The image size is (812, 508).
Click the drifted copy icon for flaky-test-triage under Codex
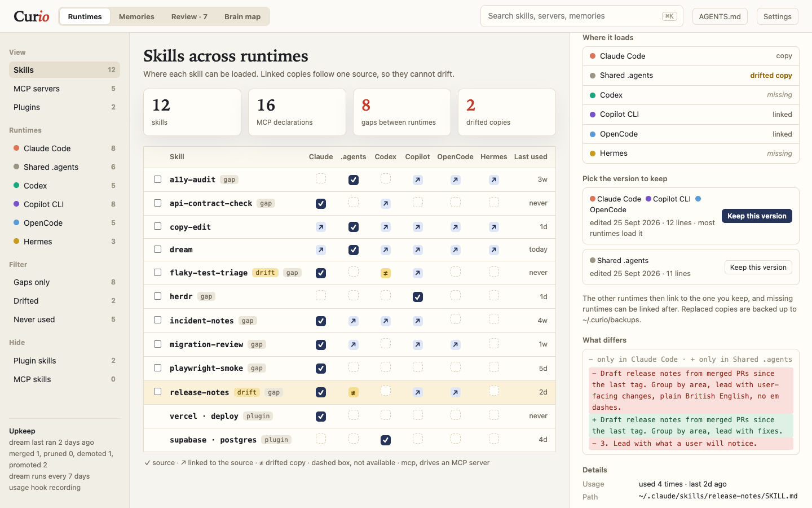click(386, 273)
